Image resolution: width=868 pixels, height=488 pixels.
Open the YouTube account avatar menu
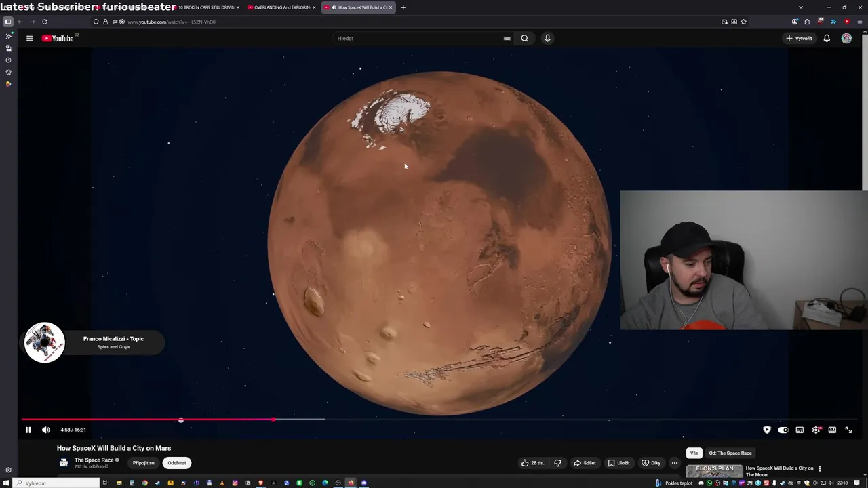[846, 38]
